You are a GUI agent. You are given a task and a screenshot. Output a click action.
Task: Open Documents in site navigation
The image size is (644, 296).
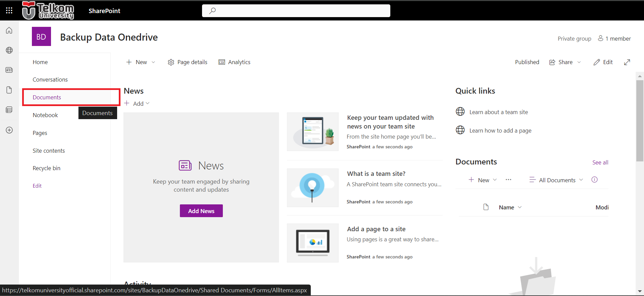(47, 97)
